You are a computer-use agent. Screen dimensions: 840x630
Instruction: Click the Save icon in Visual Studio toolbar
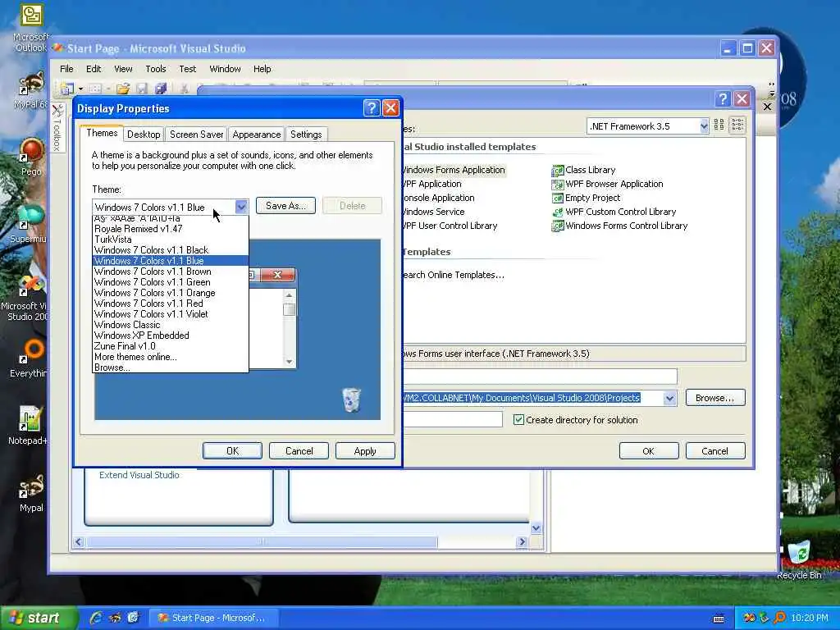point(142,89)
